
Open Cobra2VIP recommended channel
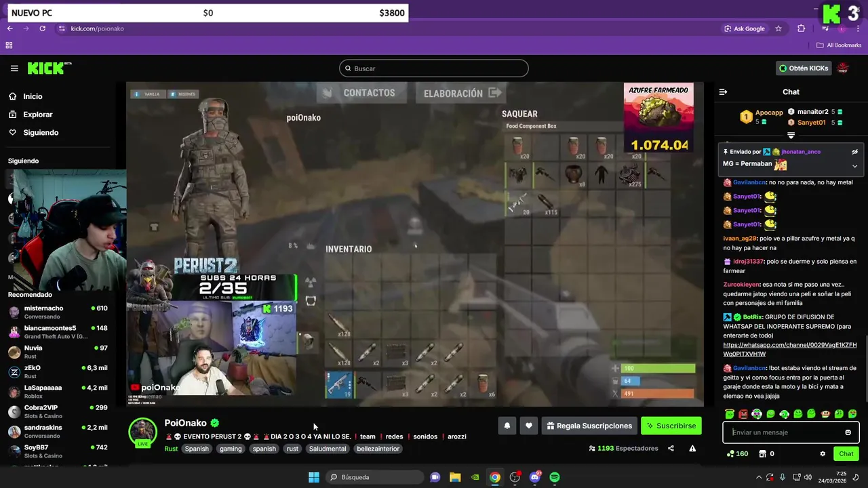click(x=58, y=411)
